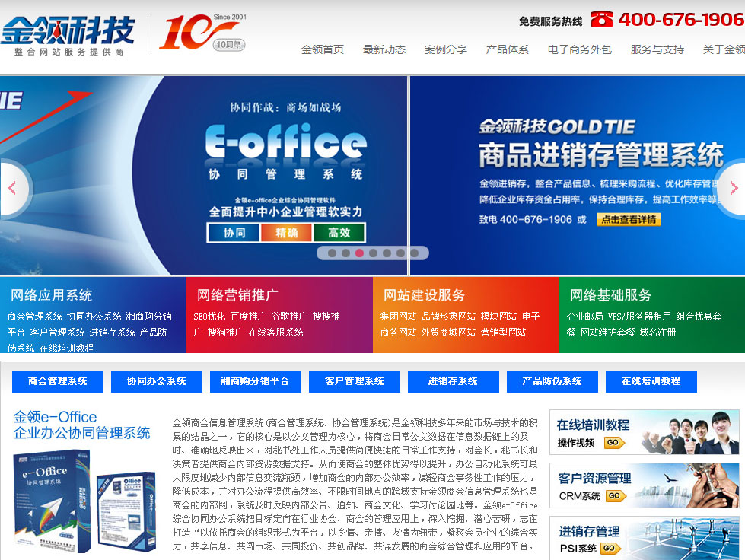The width and height of the screenshot is (745, 560).
Task: Open the e-Office product box image
Action: pyautogui.click(x=85, y=501)
